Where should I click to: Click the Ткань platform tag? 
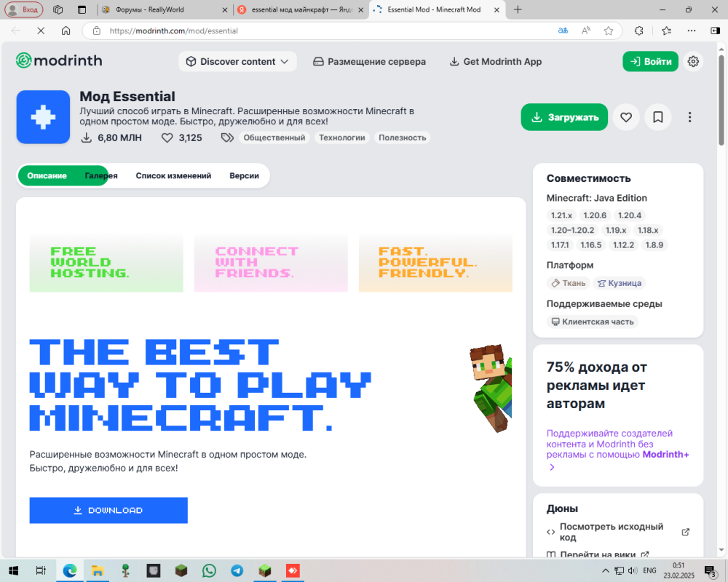(x=569, y=283)
